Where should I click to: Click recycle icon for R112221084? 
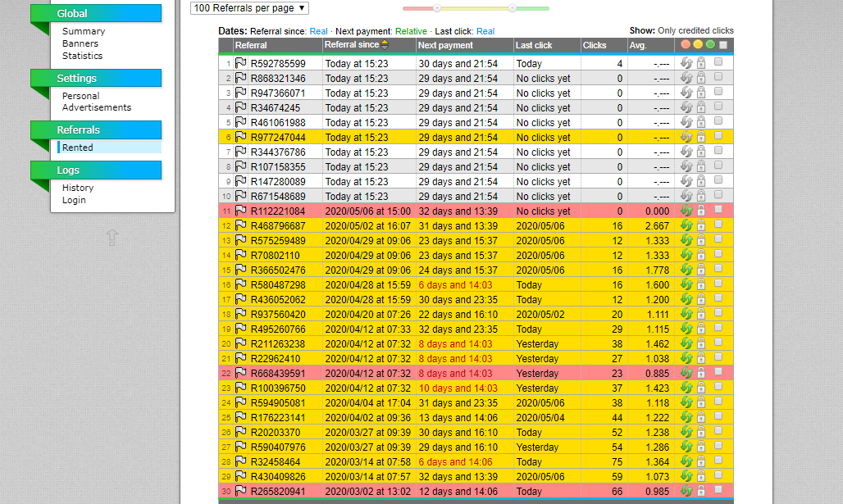coord(686,211)
